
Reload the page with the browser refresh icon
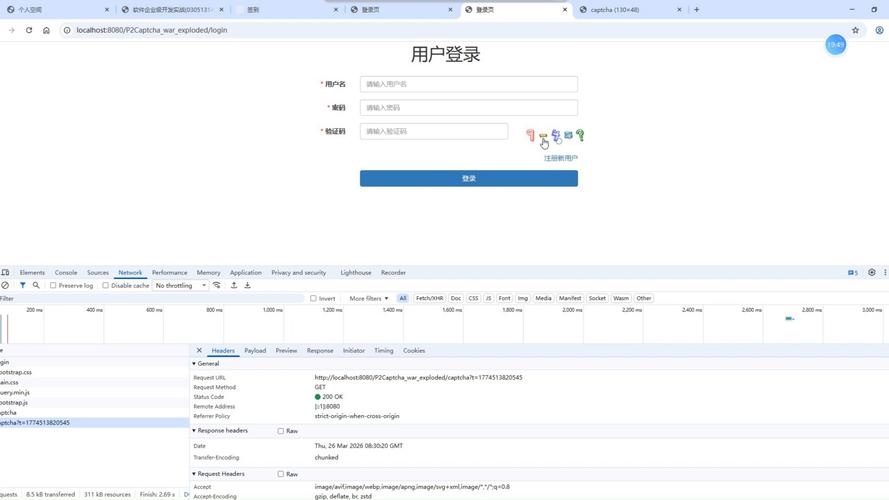click(x=29, y=30)
